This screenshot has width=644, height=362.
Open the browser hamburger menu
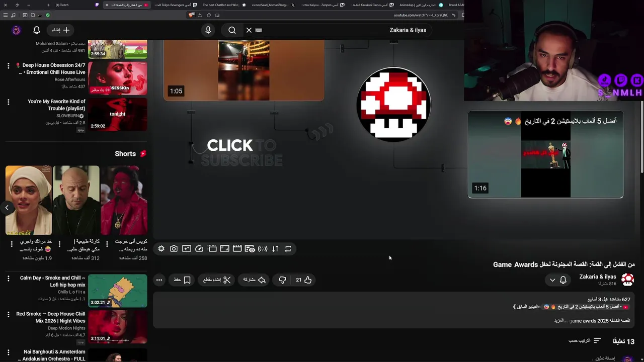coord(6,15)
